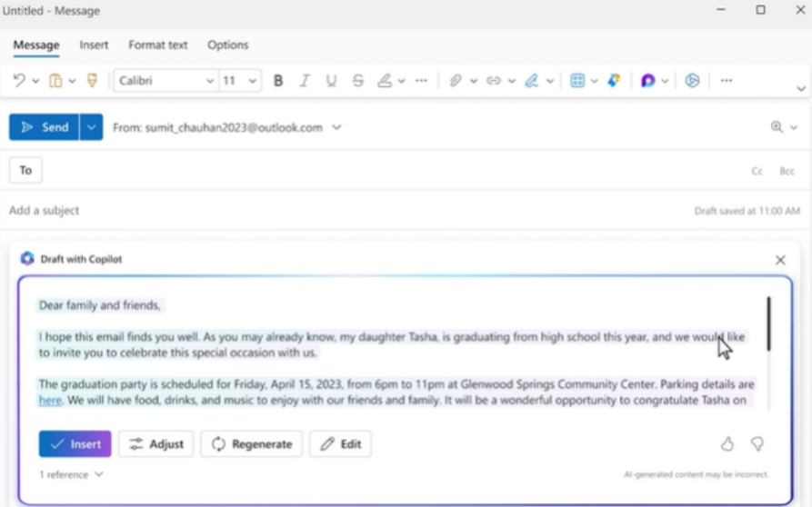Switch to the Format text tab
This screenshot has width=812, height=507.
(x=157, y=45)
